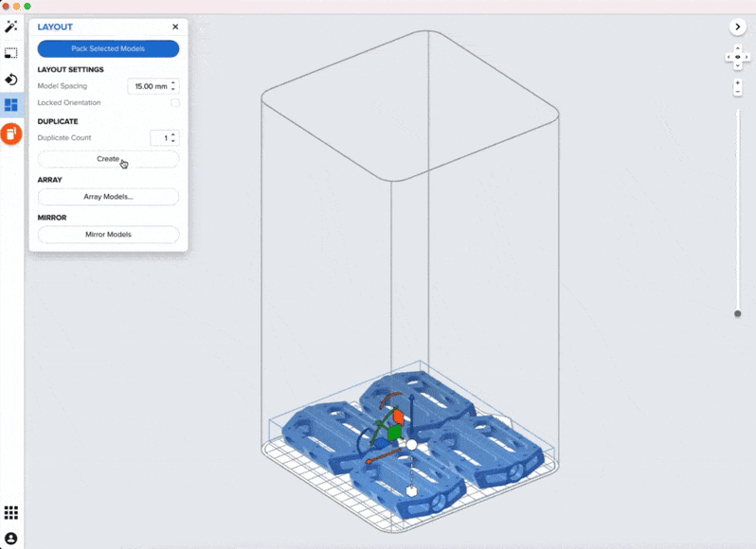The width and height of the screenshot is (756, 549).
Task: Click the white cube handle below the manipulator
Action: (411, 491)
